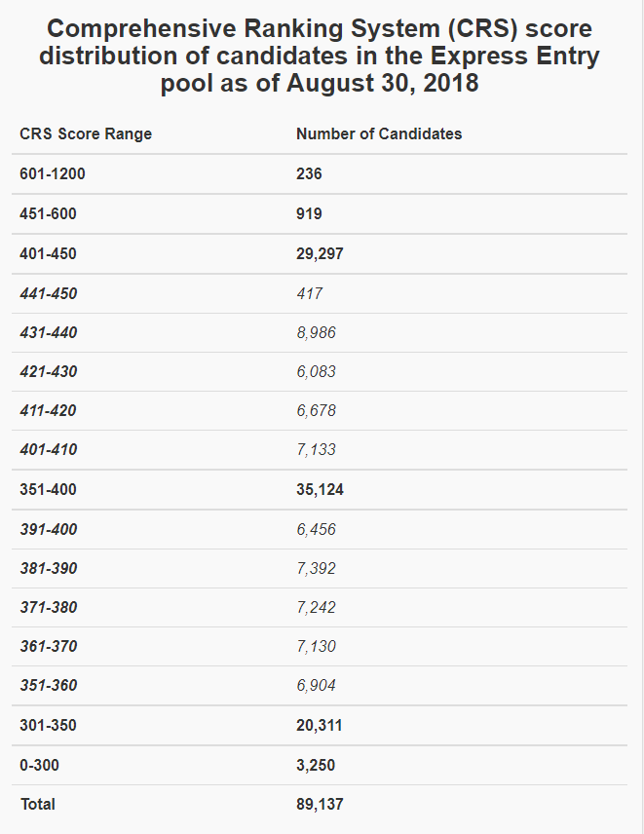This screenshot has height=834, width=644.
Task: Select the 401-410 sub-range cell
Action: [48, 450]
